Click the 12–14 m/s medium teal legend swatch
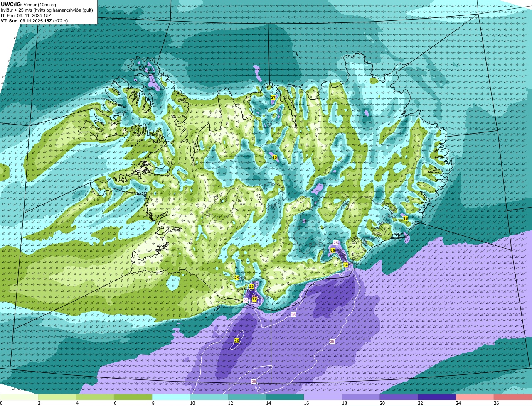The image size is (532, 406). tap(247, 397)
